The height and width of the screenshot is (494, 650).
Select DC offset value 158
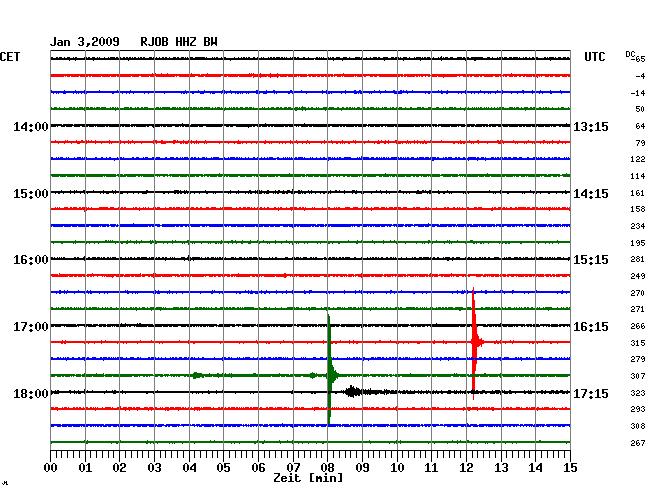(x=638, y=209)
